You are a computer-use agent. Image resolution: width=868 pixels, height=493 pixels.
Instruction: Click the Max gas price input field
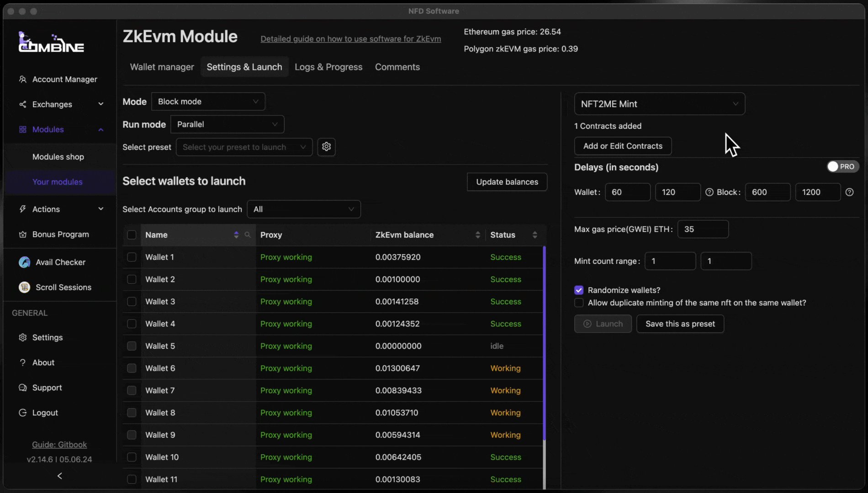pos(702,229)
